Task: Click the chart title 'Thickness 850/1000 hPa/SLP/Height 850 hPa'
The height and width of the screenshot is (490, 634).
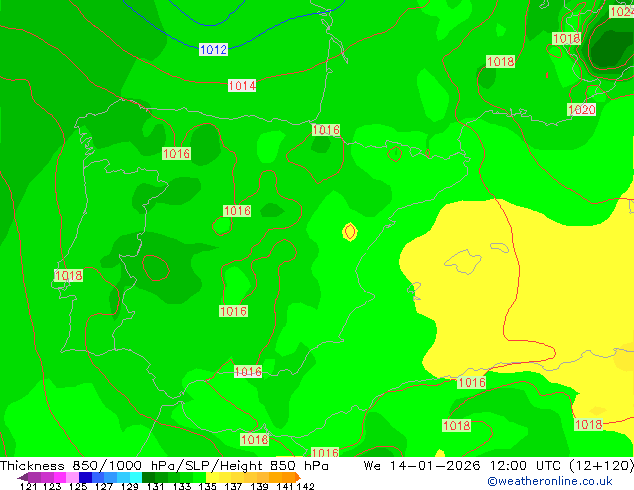Action: coord(164,466)
